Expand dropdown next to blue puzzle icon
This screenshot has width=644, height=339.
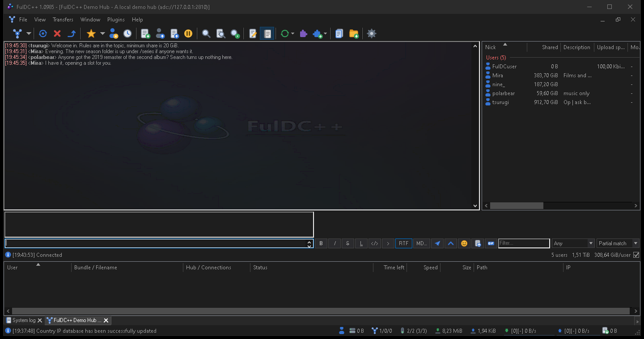click(x=325, y=33)
